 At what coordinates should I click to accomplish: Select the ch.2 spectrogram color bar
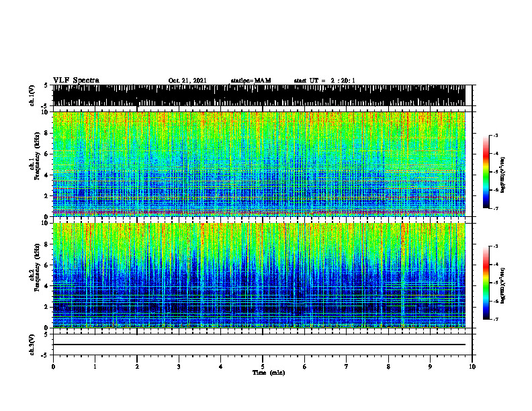pyautogui.click(x=486, y=283)
